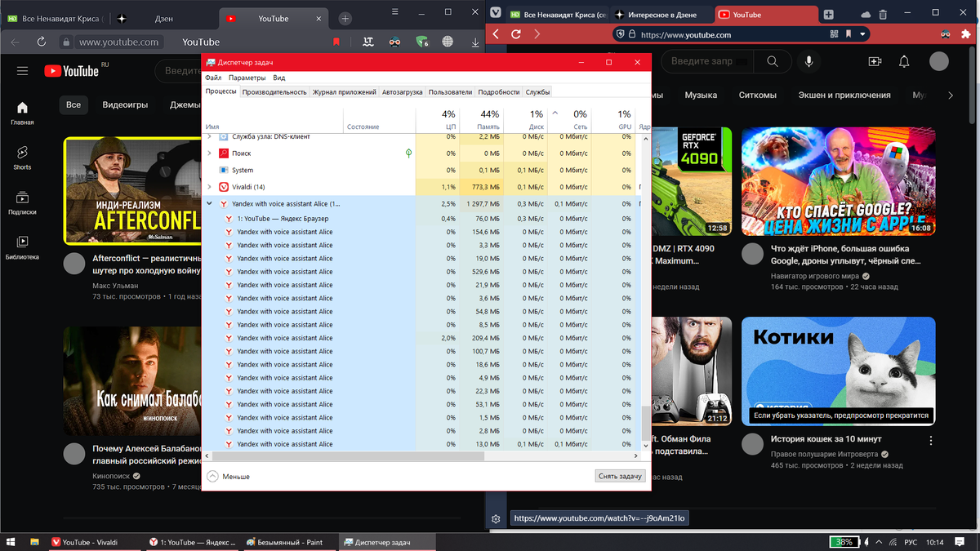
Task: Open Windows Start button
Action: [11, 542]
